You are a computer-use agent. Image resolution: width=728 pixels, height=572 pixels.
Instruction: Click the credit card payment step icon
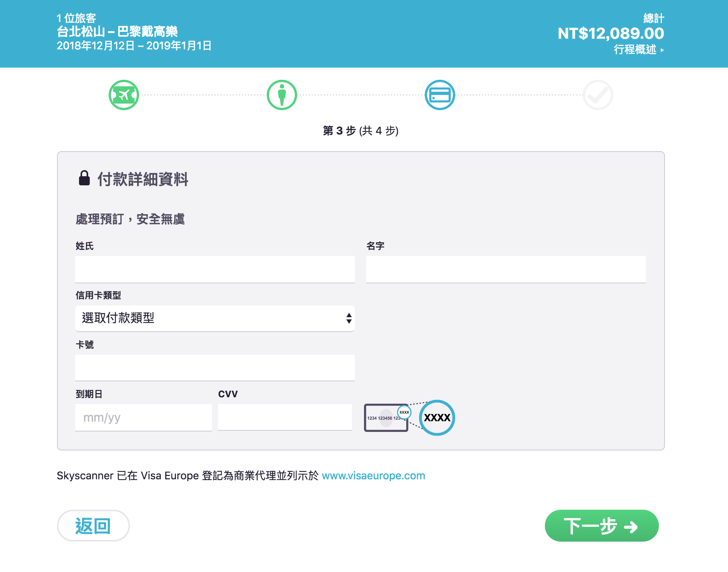440,95
